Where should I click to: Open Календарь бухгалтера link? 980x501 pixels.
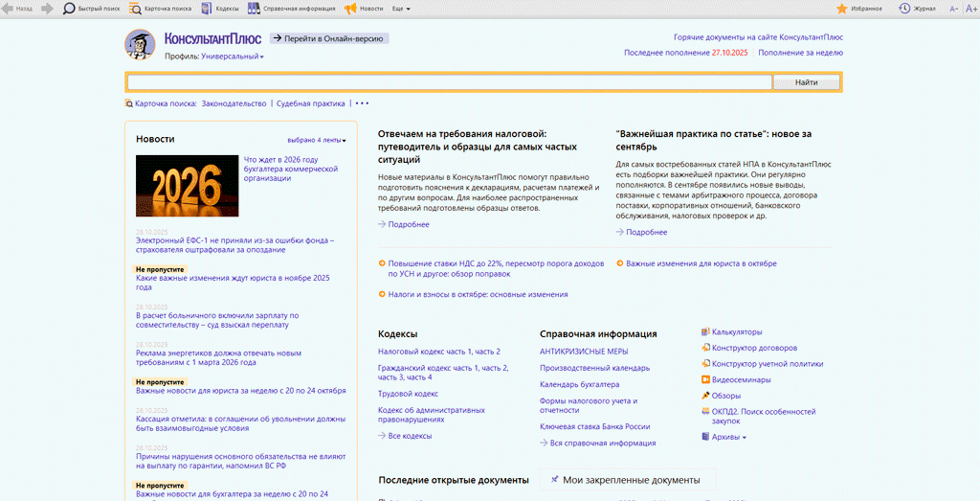(x=579, y=385)
